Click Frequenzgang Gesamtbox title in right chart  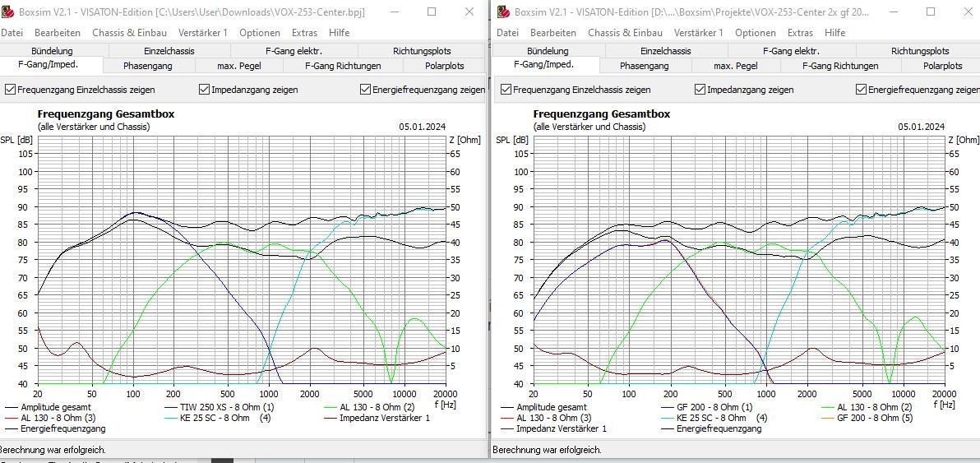tap(601, 114)
